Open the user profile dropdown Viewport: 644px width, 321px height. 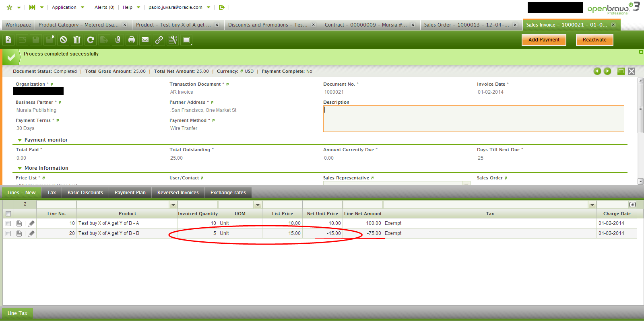tap(179, 7)
